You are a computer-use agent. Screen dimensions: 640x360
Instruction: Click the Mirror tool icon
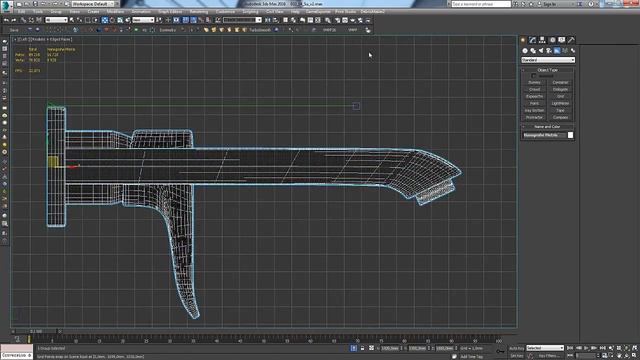point(267,20)
